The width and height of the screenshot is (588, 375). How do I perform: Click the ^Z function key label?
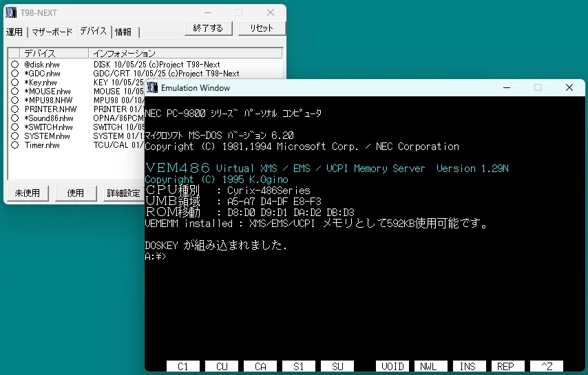547,366
